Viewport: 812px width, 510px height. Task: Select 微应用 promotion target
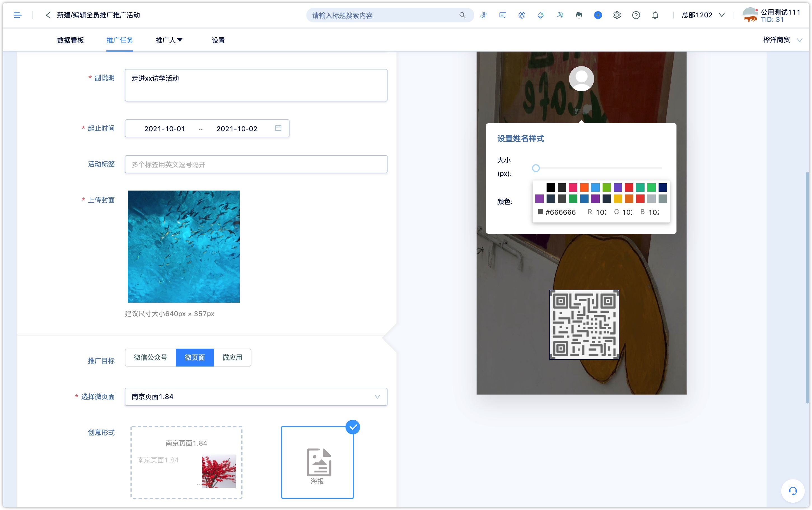click(x=232, y=358)
